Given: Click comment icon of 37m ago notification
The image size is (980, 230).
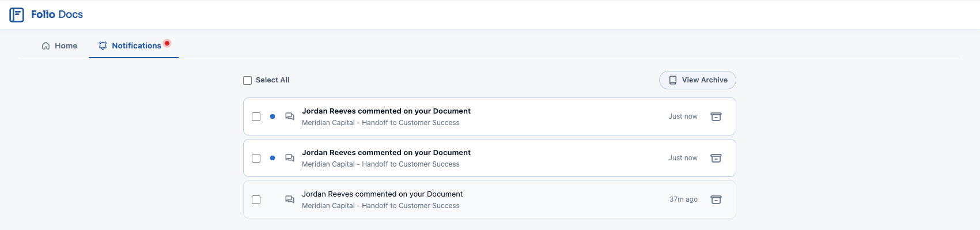Looking at the screenshot, I should 290,199.
